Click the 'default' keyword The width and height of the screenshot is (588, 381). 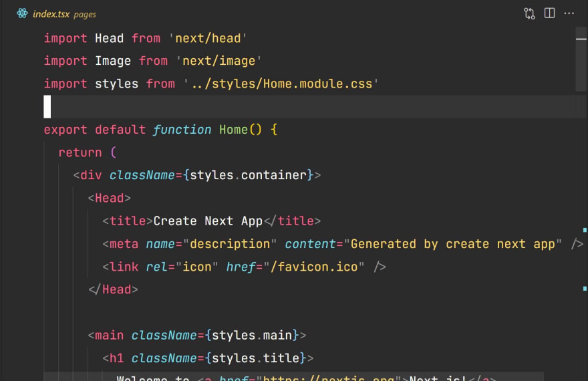tap(120, 130)
